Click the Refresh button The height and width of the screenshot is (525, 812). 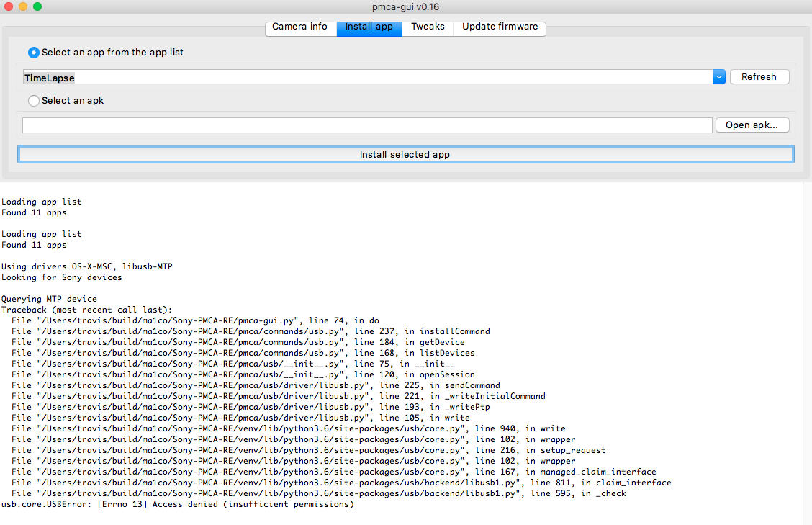tap(759, 76)
